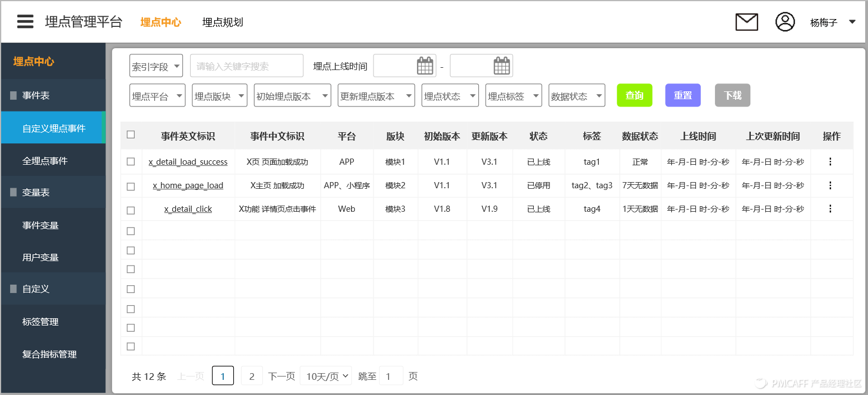Expand the 埋点平台 dropdown
Screen dimensions: 868x395
(157, 95)
